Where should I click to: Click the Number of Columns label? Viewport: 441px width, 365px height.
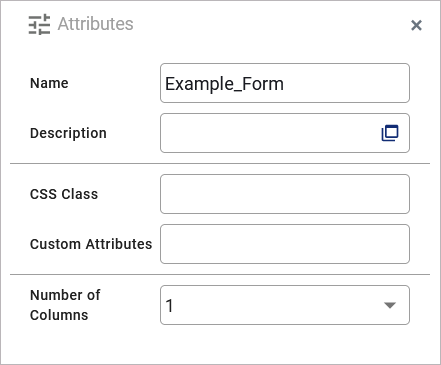coord(65,305)
